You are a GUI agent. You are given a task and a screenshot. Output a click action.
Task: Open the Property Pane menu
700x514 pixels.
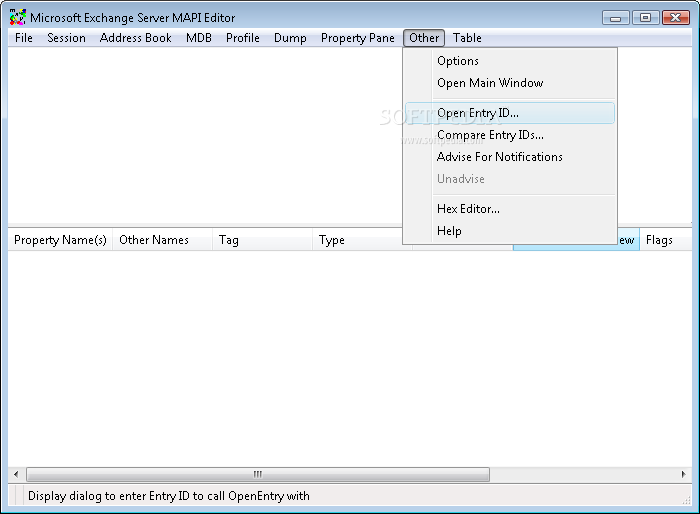tap(357, 38)
